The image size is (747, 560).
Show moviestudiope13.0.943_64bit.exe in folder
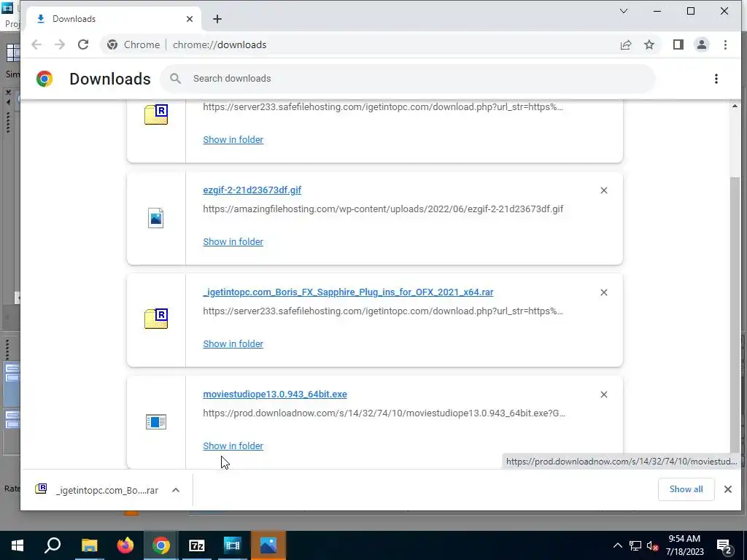click(x=233, y=446)
